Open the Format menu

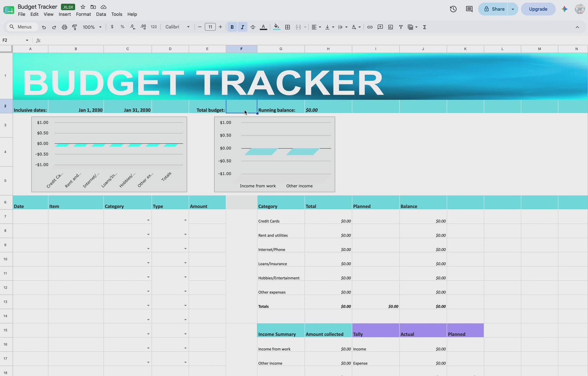point(83,14)
